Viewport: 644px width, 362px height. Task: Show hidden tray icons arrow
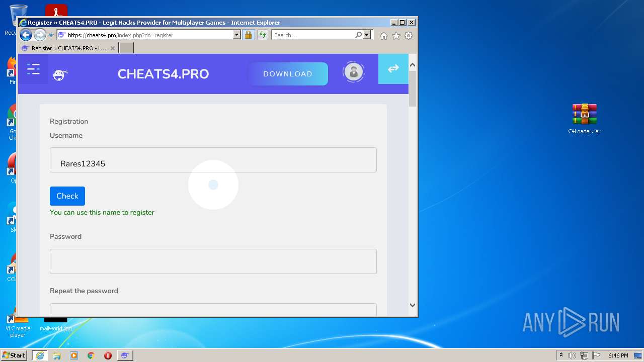[561, 355]
